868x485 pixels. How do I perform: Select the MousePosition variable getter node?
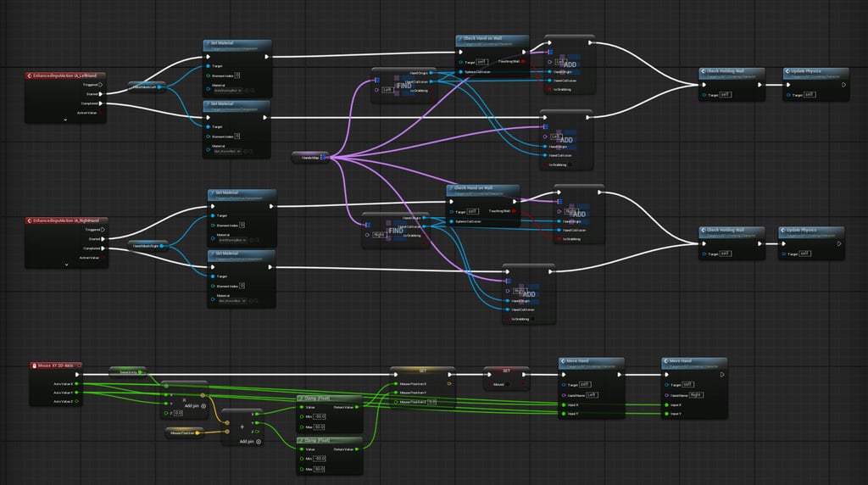tap(184, 432)
